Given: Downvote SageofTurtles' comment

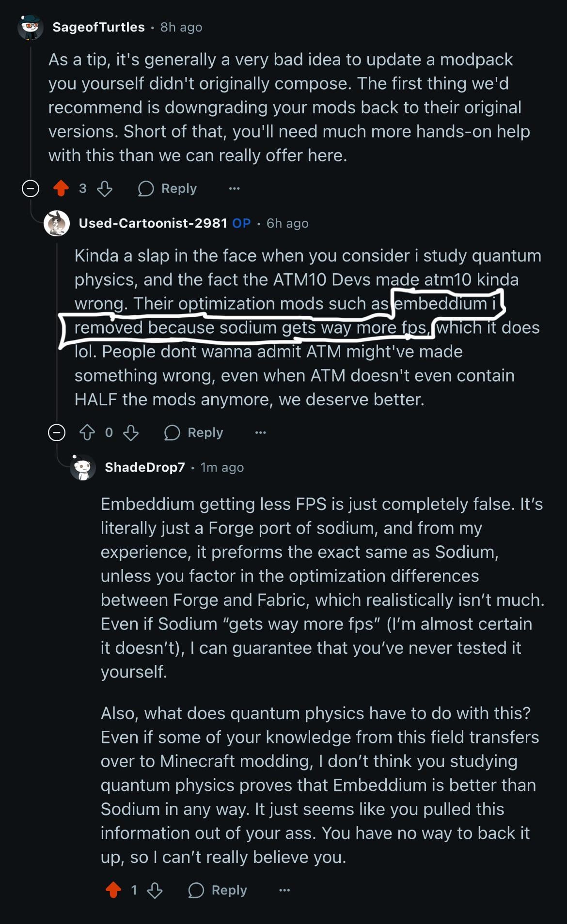Looking at the screenshot, I should tap(105, 188).
